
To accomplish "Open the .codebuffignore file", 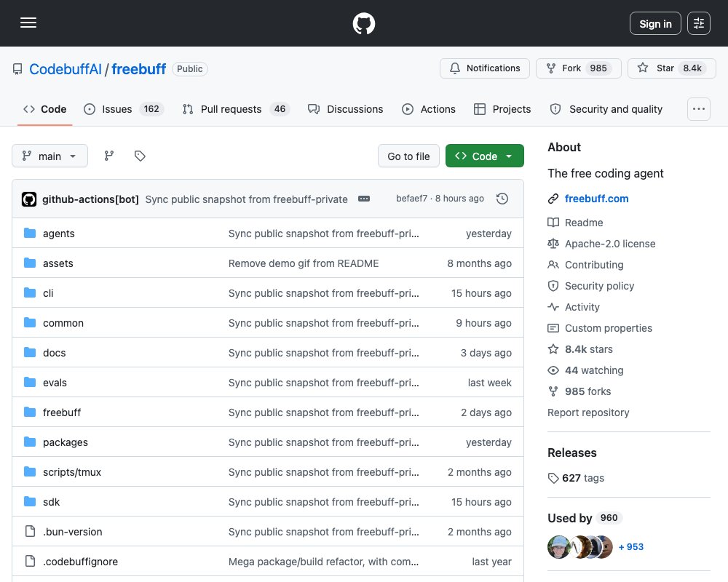I will [x=80, y=562].
